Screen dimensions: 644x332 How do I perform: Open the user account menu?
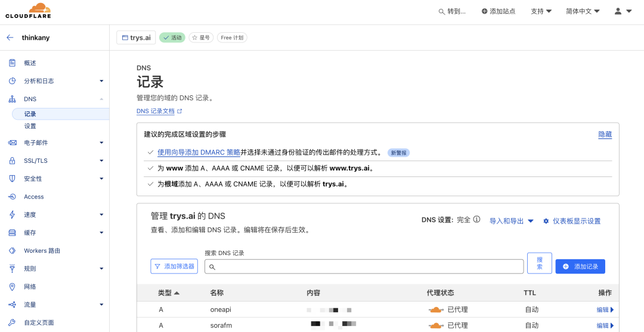click(x=623, y=11)
